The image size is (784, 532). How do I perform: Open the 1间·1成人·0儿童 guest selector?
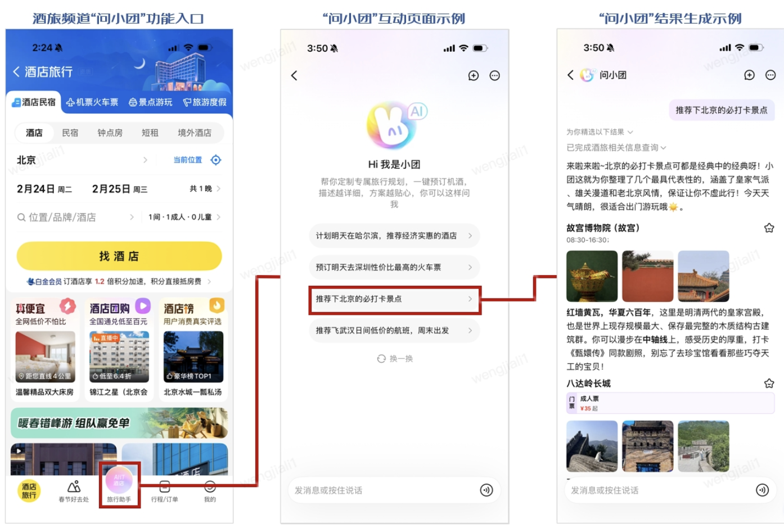click(182, 217)
